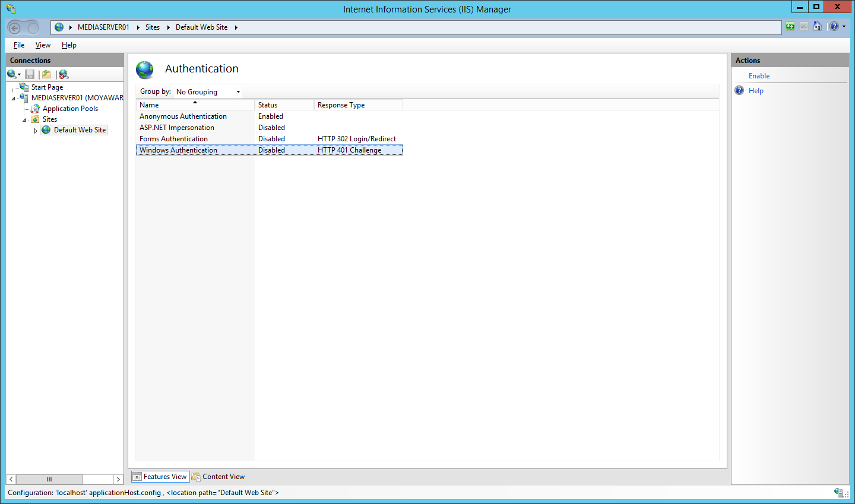Click the Disconnect server icon in Connections toolbar
The width and height of the screenshot is (855, 504).
(x=63, y=74)
